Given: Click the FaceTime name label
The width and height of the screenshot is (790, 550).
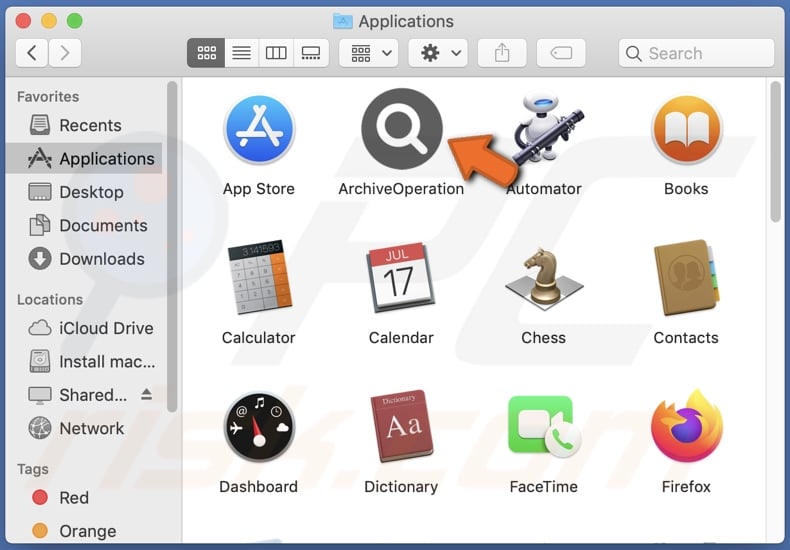Looking at the screenshot, I should coord(544,487).
